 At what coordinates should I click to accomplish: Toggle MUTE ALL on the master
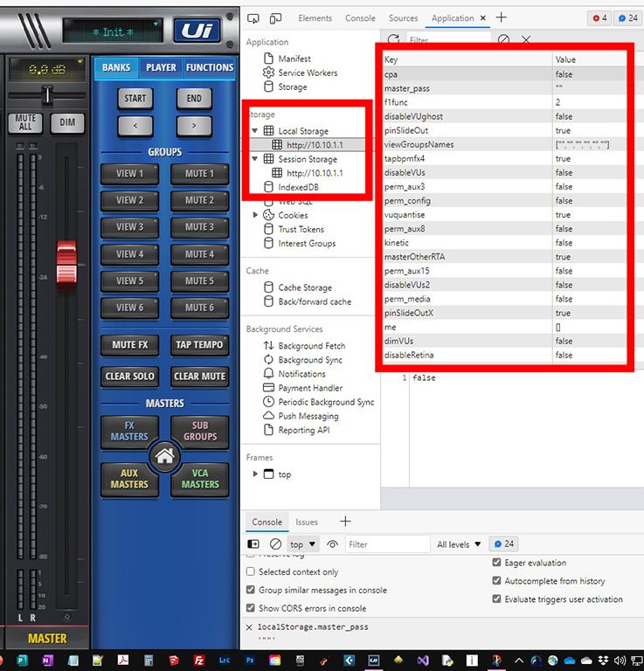[x=25, y=122]
